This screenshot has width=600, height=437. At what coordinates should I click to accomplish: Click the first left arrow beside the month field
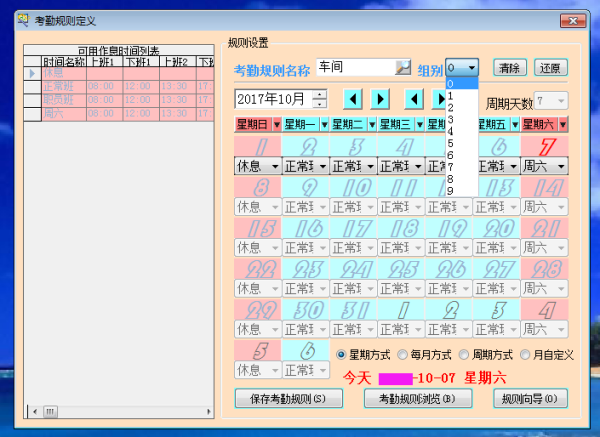[x=352, y=99]
